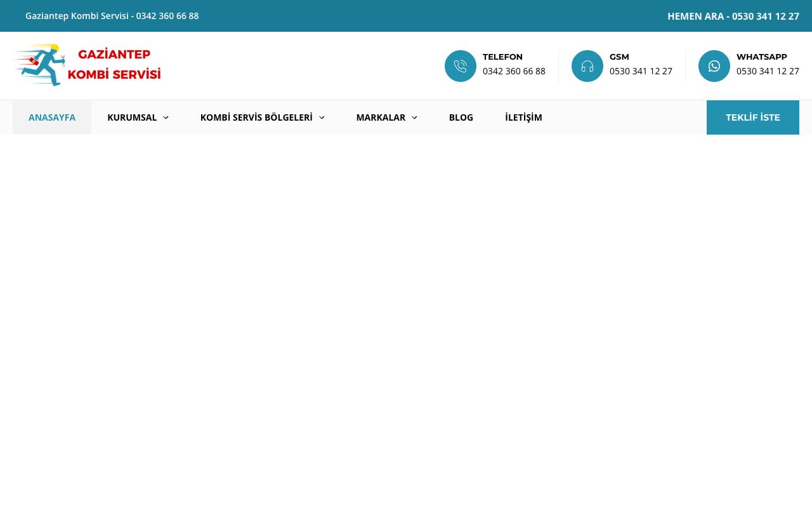Click the WhatsApp circle icon
This screenshot has height=508, width=812.
714,66
